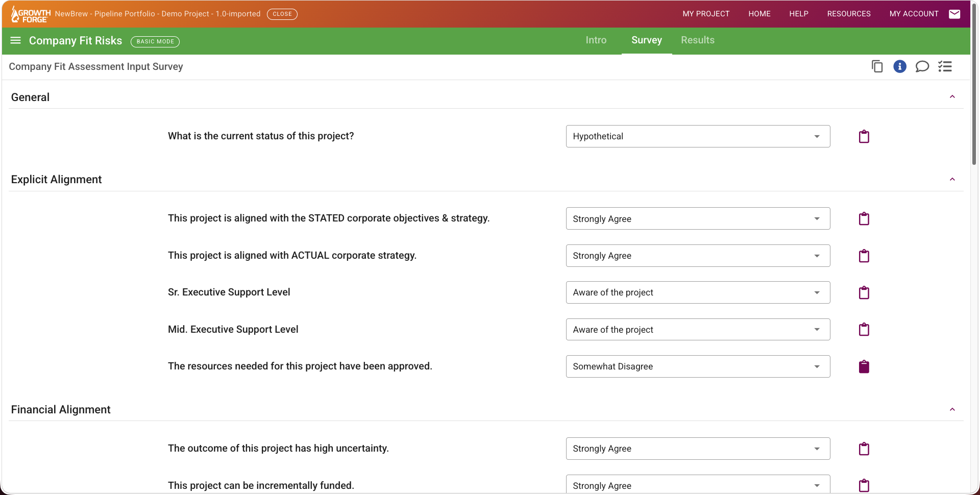Open the blue info icon

900,66
